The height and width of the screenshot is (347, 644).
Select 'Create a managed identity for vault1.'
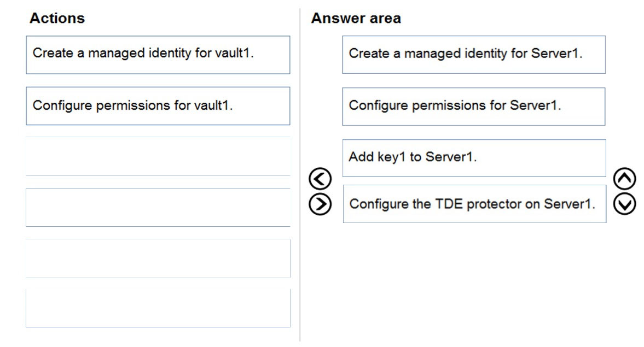tap(158, 55)
